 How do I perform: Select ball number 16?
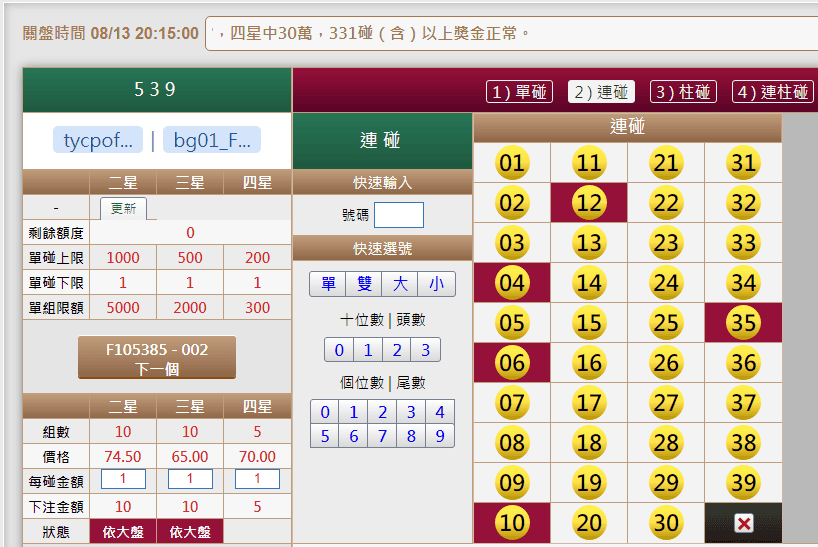pos(589,363)
